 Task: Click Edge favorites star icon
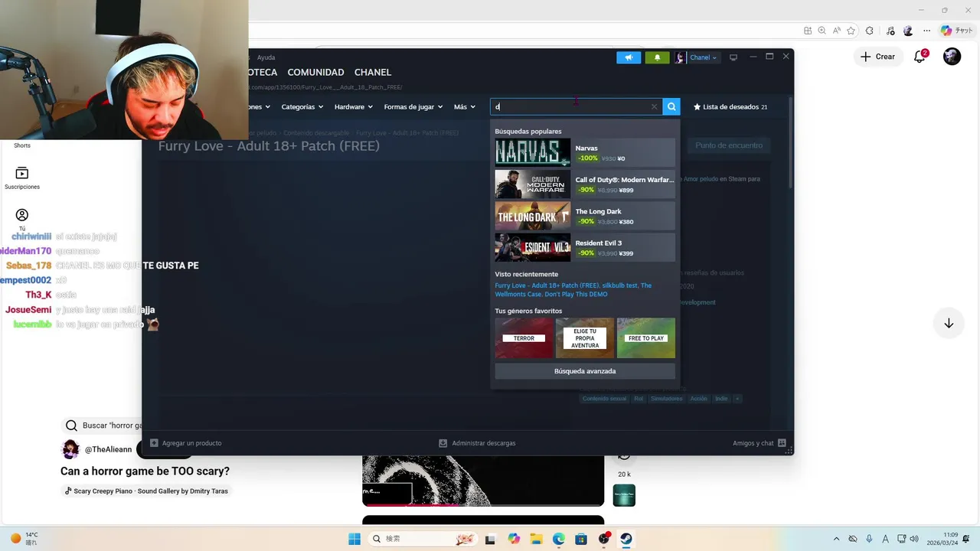pos(851,31)
